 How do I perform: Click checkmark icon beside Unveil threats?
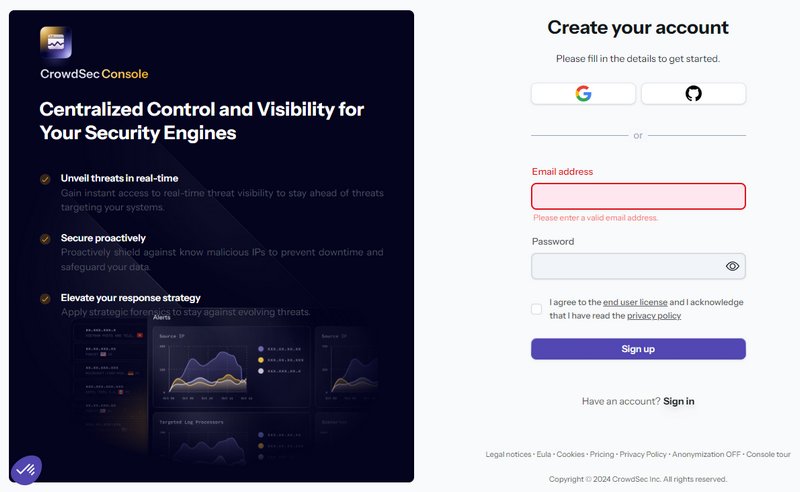click(45, 179)
